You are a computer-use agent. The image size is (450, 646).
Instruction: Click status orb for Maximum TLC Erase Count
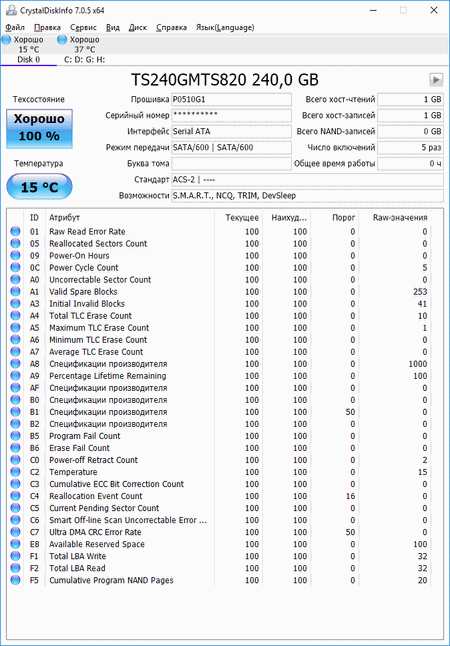pyautogui.click(x=15, y=328)
